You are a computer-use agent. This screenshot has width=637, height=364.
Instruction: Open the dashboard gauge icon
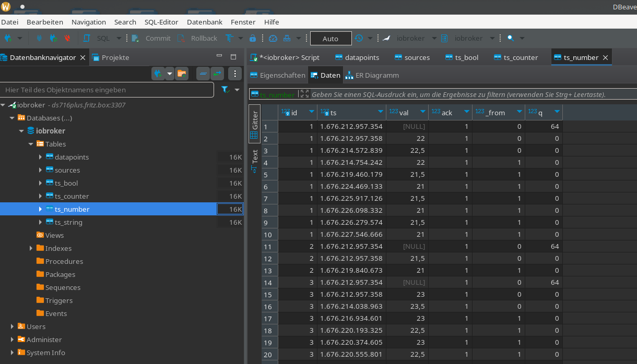(x=273, y=38)
